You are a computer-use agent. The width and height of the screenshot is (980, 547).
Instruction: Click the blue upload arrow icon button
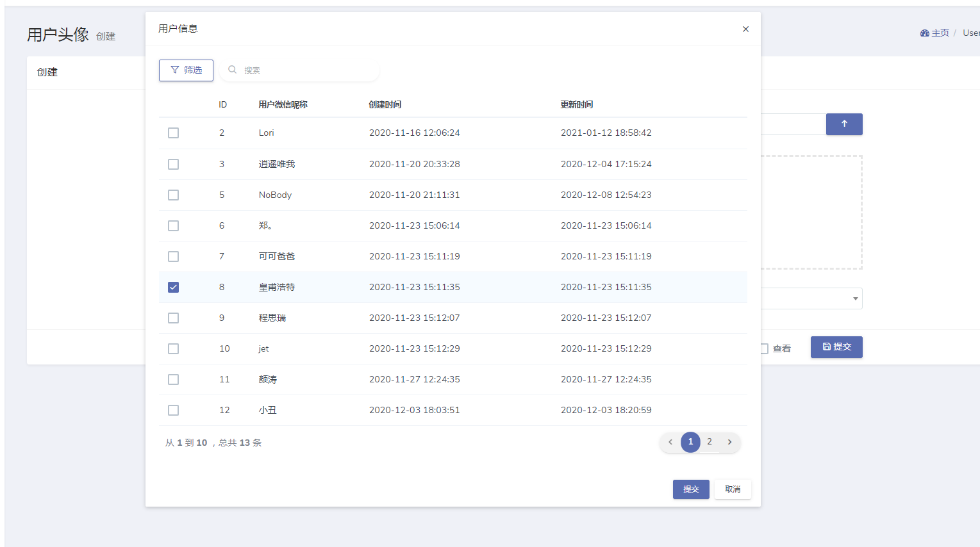tap(844, 124)
